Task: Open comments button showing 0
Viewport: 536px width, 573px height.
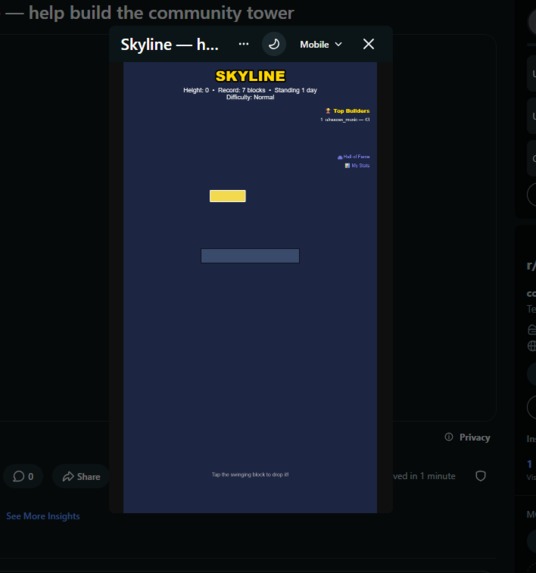Action: pyautogui.click(x=23, y=476)
